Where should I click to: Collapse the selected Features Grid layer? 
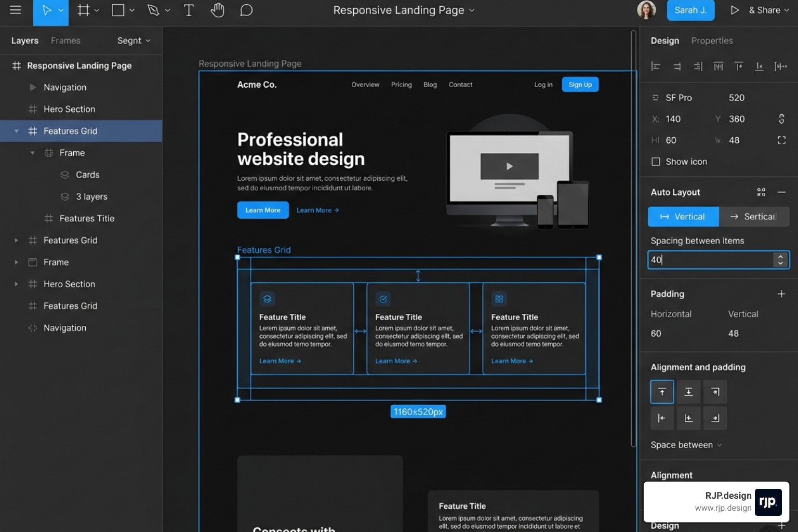tap(16, 131)
